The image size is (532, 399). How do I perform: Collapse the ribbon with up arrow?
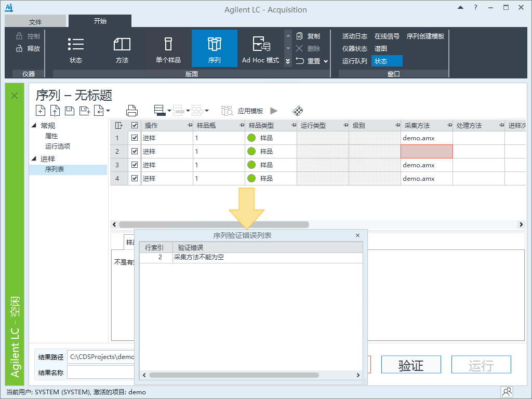pyautogui.click(x=460, y=7)
